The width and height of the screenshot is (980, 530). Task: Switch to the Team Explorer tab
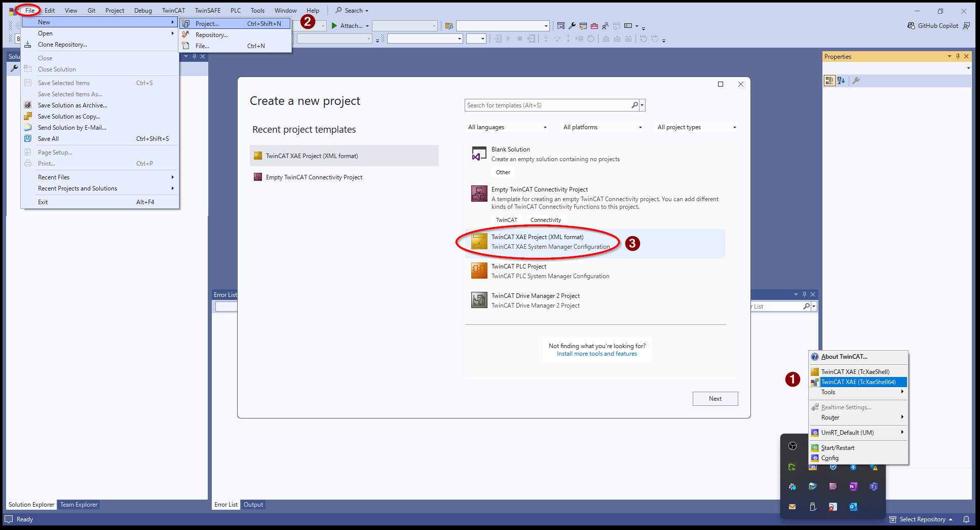coord(79,505)
